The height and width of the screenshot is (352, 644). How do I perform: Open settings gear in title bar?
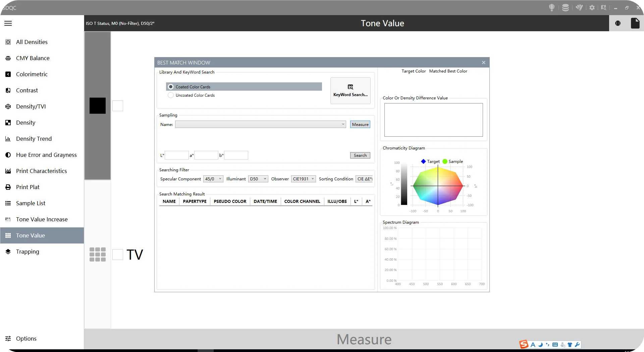click(592, 7)
